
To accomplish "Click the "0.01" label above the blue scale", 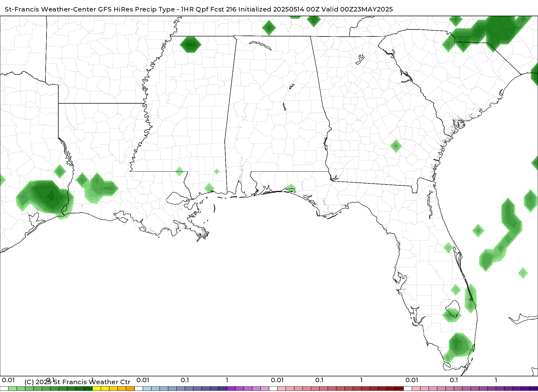I will tap(143, 380).
